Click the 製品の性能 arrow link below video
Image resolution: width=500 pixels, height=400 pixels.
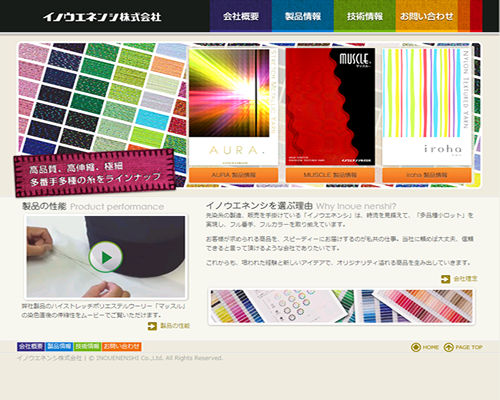(x=175, y=326)
